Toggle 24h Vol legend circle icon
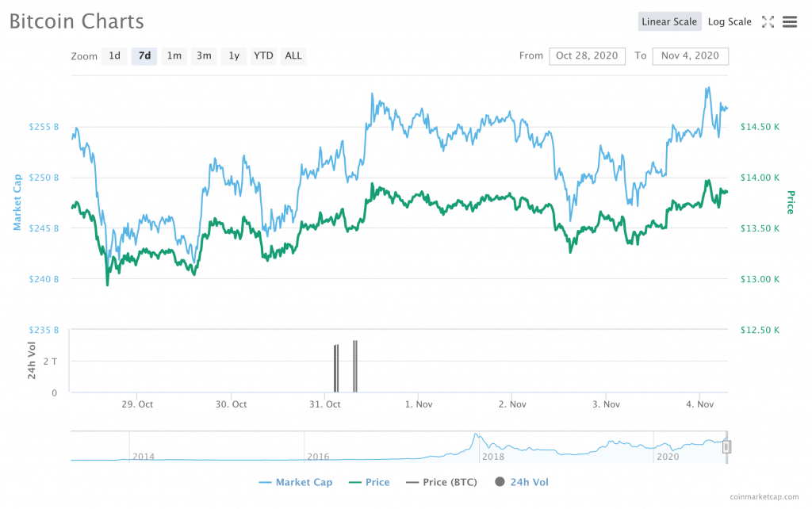The image size is (812, 509). (x=500, y=482)
